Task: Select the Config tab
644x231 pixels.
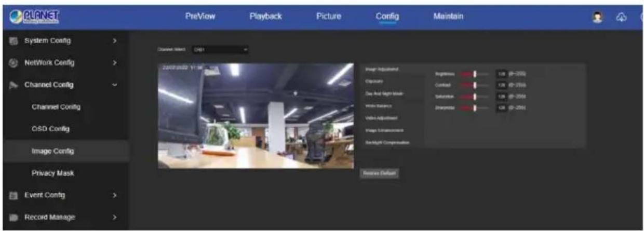Action: [387, 17]
